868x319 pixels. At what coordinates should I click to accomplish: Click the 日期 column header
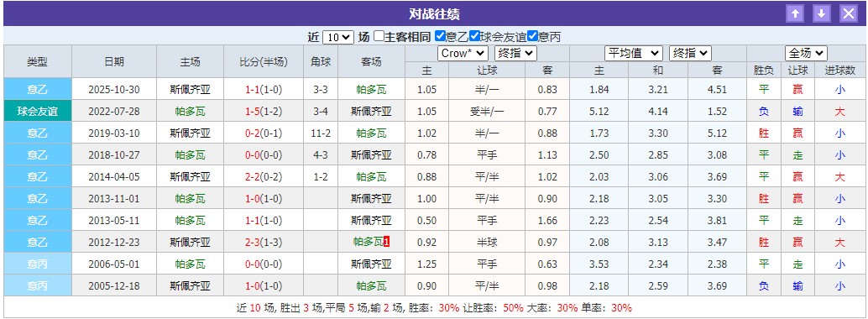114,61
